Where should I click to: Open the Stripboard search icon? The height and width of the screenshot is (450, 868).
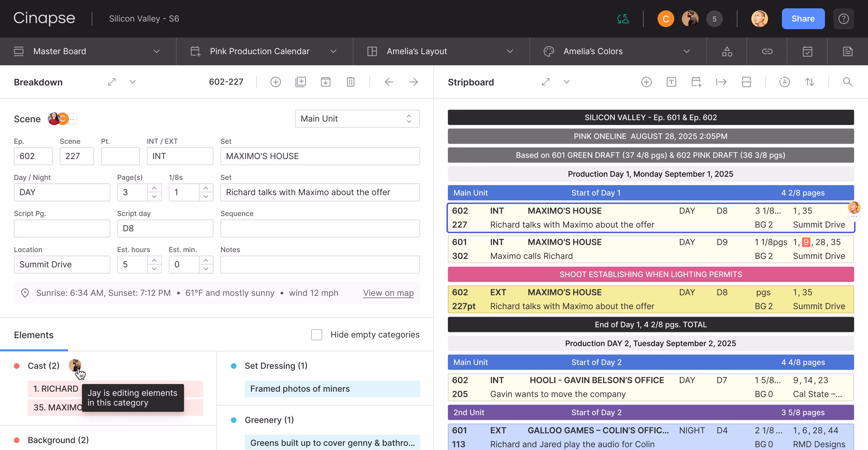point(848,82)
